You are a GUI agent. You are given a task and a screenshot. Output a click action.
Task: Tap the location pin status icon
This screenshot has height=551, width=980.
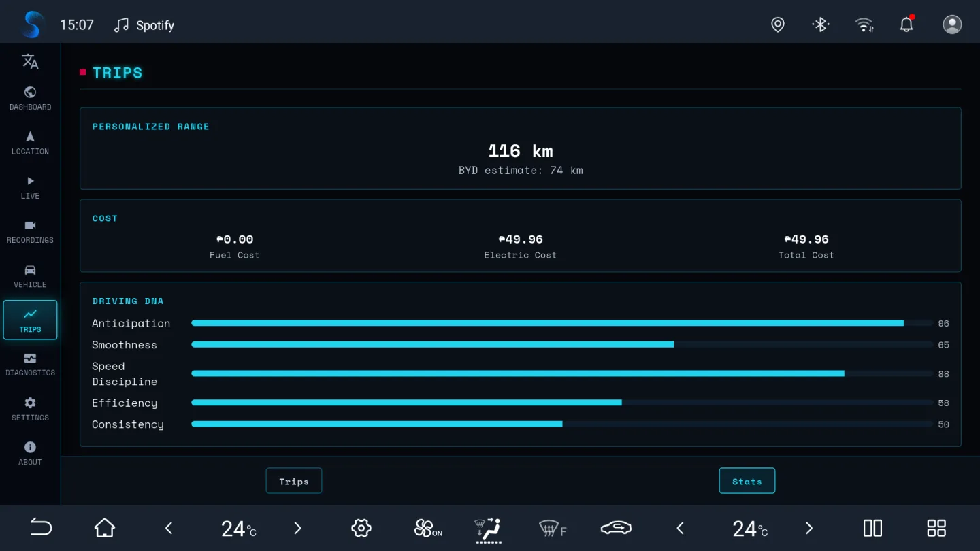tap(778, 25)
